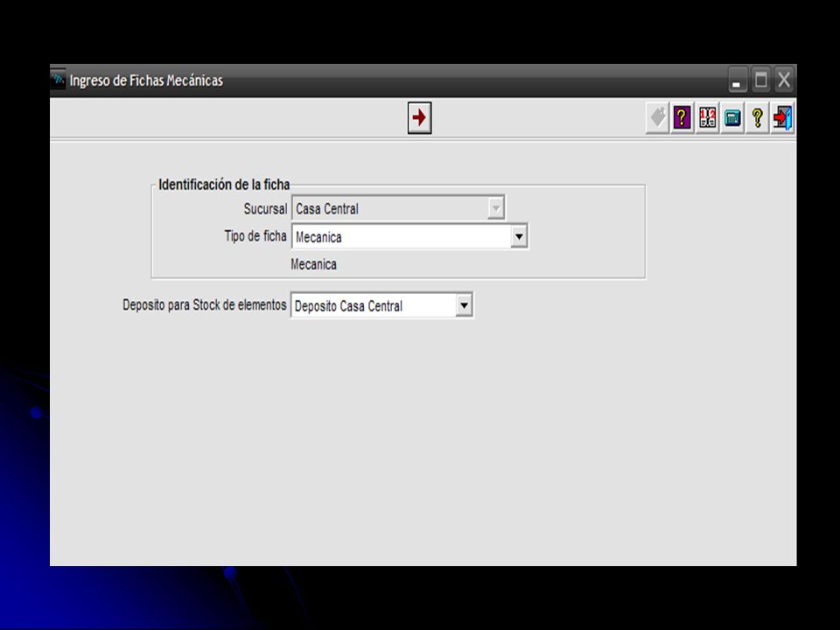Click the Tipo de ficha label
This screenshot has width=840, height=630.
tap(255, 236)
